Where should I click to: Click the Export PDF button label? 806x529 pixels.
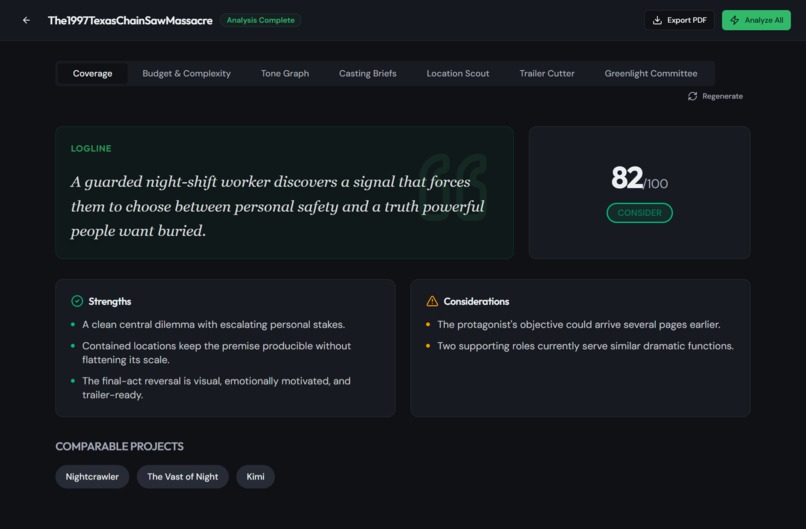tap(687, 20)
